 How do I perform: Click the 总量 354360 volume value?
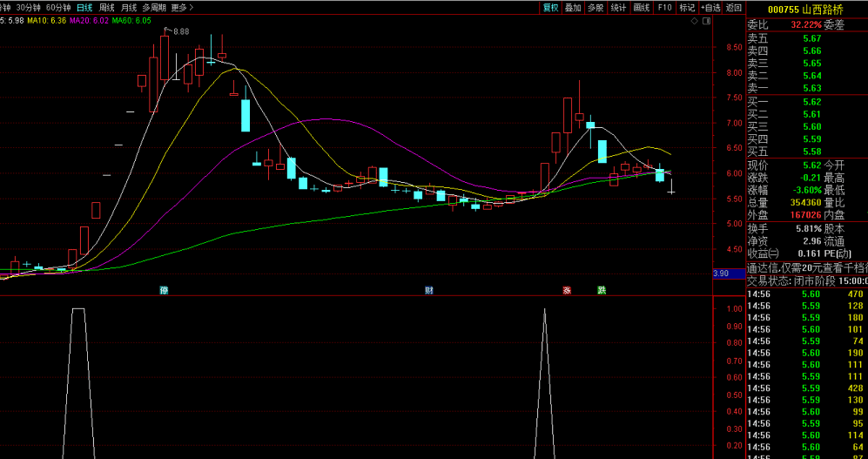pyautogui.click(x=806, y=203)
